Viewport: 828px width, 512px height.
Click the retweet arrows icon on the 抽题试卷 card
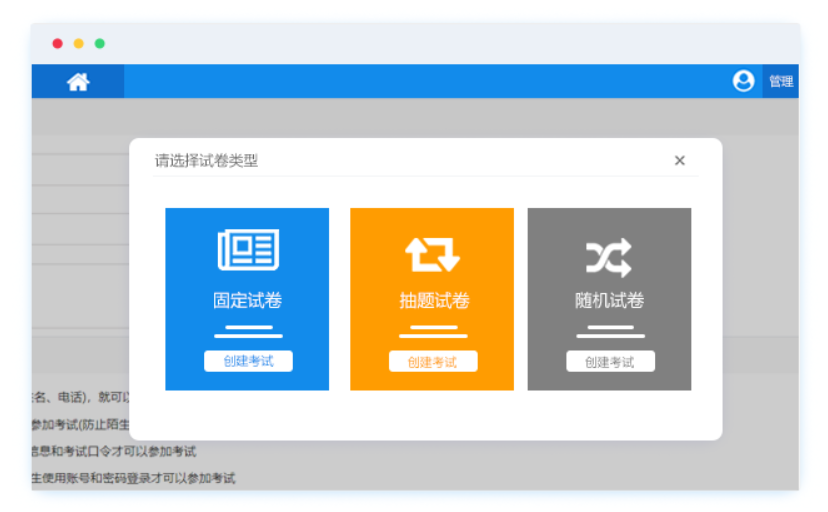(432, 254)
